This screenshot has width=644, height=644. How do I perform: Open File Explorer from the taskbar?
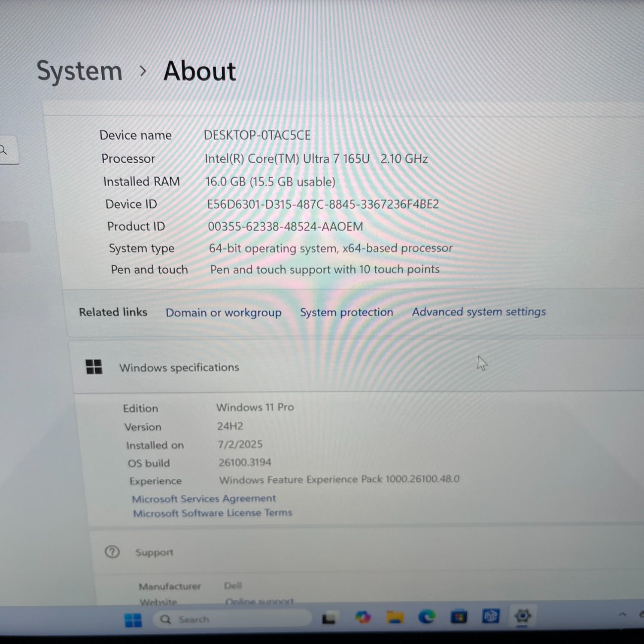point(395,617)
